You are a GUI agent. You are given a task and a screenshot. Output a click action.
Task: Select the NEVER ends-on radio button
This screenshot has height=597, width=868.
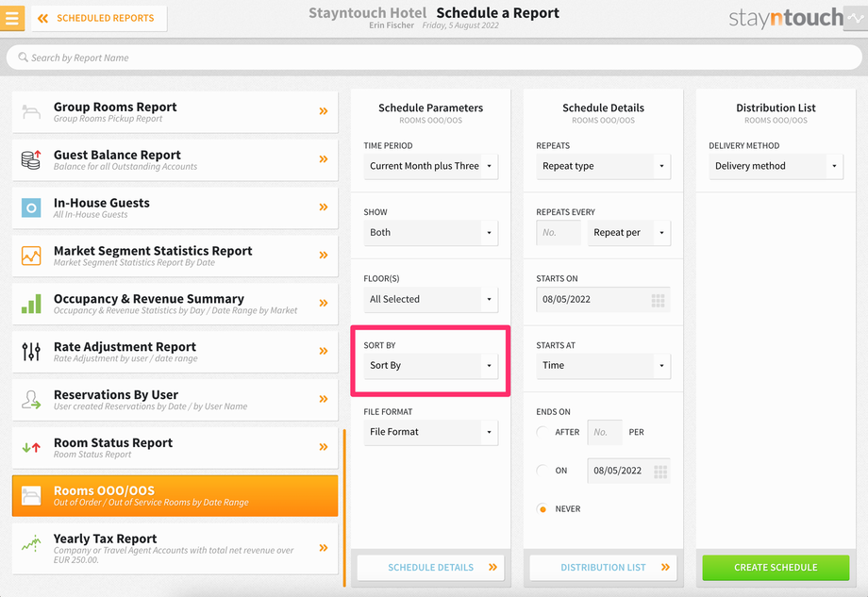(542, 509)
